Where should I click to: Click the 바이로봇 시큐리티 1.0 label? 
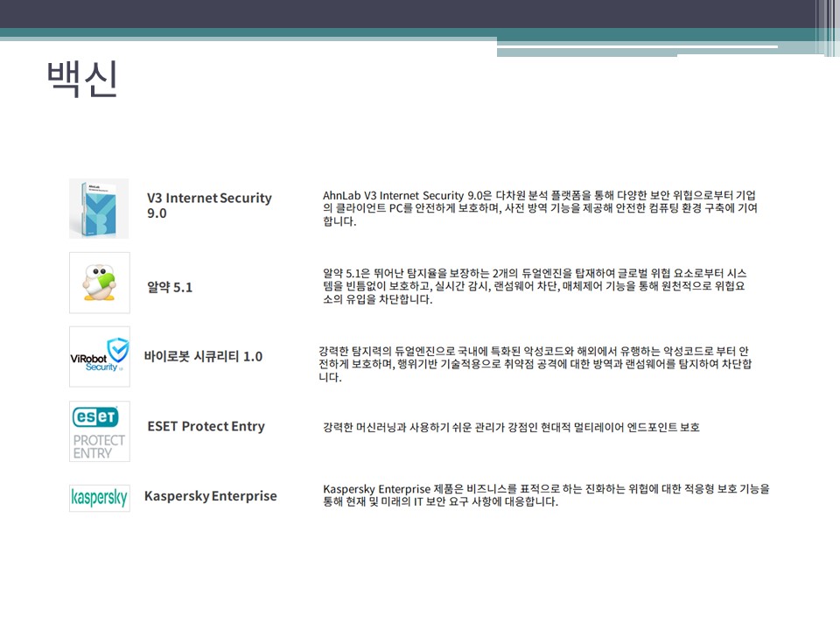click(203, 356)
